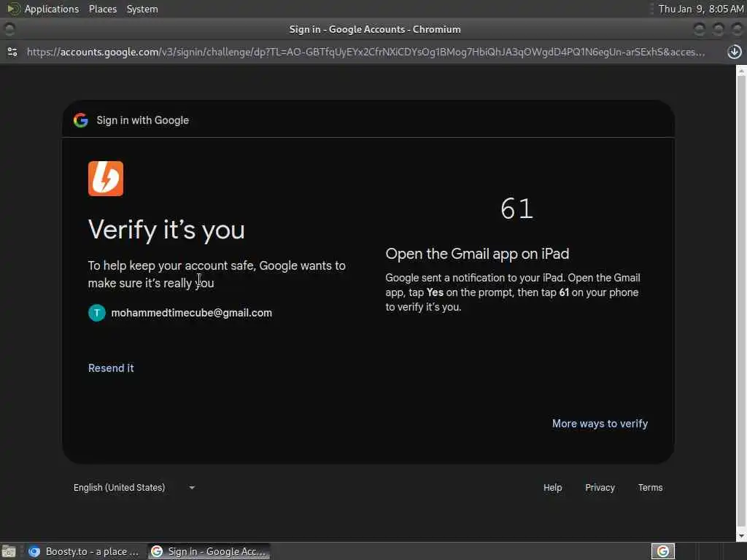The width and height of the screenshot is (747, 560).
Task: Click the heading Open the Gmail app on iPad
Action: click(477, 254)
